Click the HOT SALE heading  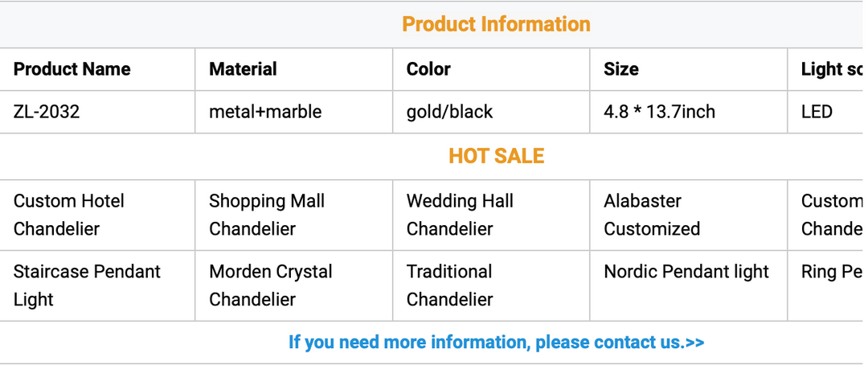pyautogui.click(x=496, y=156)
